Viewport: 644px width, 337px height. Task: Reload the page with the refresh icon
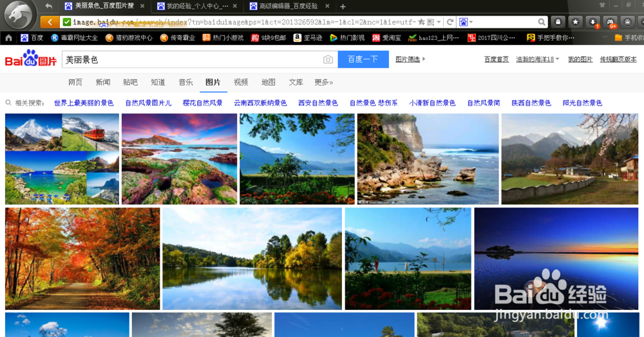click(450, 22)
